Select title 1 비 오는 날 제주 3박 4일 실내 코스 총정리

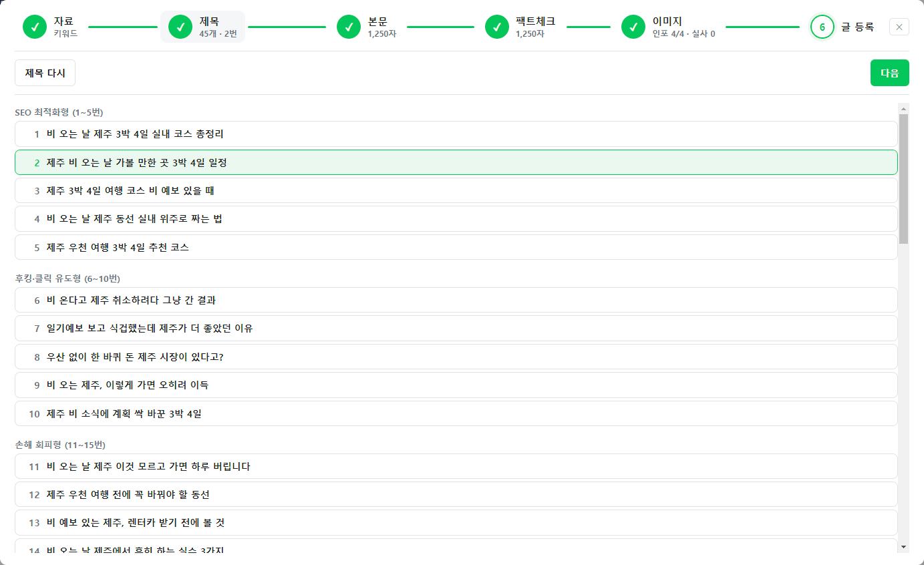[456, 134]
